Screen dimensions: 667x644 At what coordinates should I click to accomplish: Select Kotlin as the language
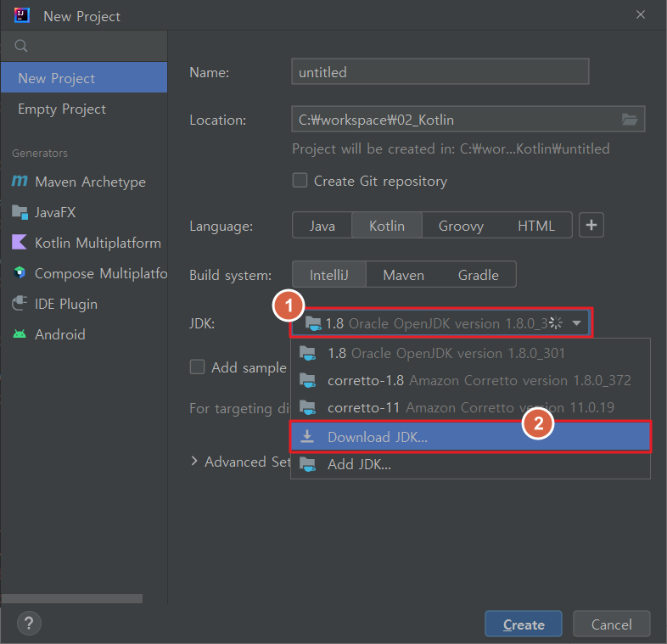tap(387, 226)
